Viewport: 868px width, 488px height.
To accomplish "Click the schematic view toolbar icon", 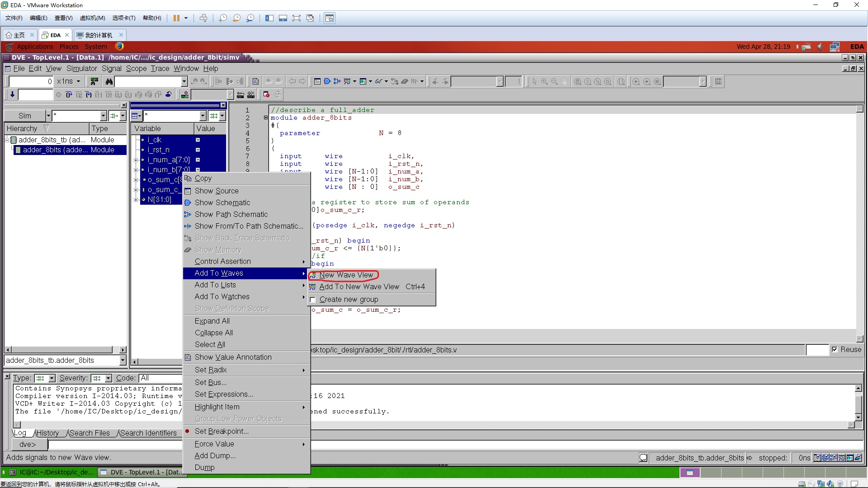I will click(x=327, y=81).
